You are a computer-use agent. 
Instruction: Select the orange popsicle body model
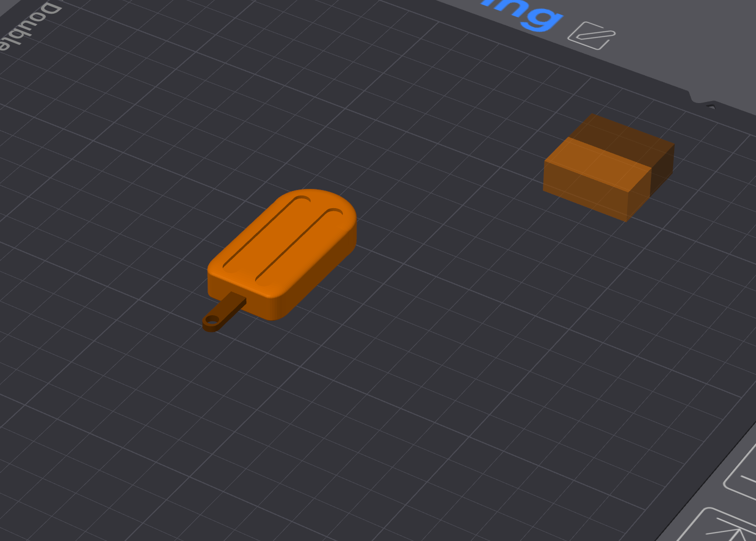[x=283, y=254]
